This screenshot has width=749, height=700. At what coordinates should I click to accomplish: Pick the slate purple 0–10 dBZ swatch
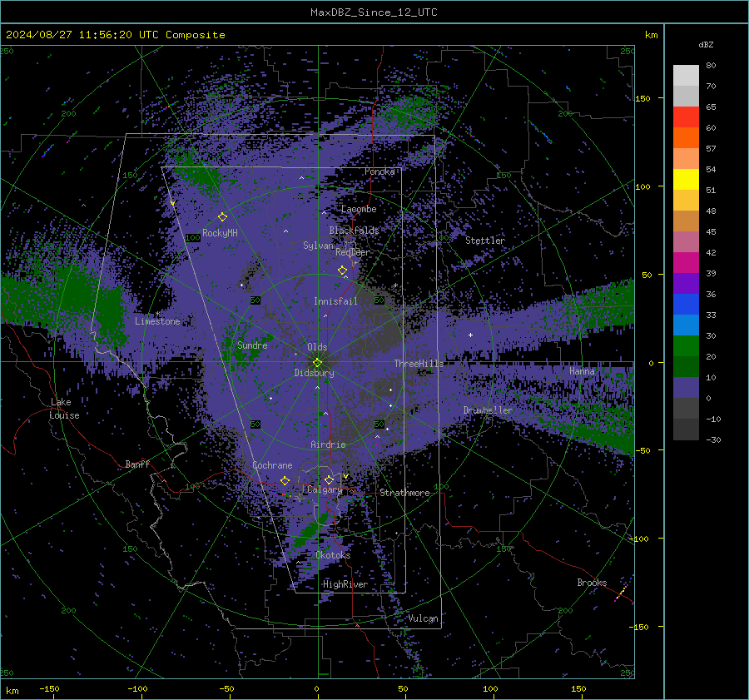686,388
